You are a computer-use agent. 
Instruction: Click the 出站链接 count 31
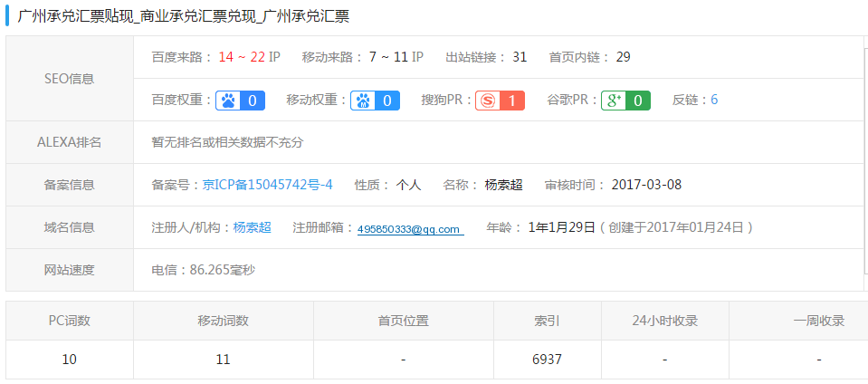coord(520,57)
